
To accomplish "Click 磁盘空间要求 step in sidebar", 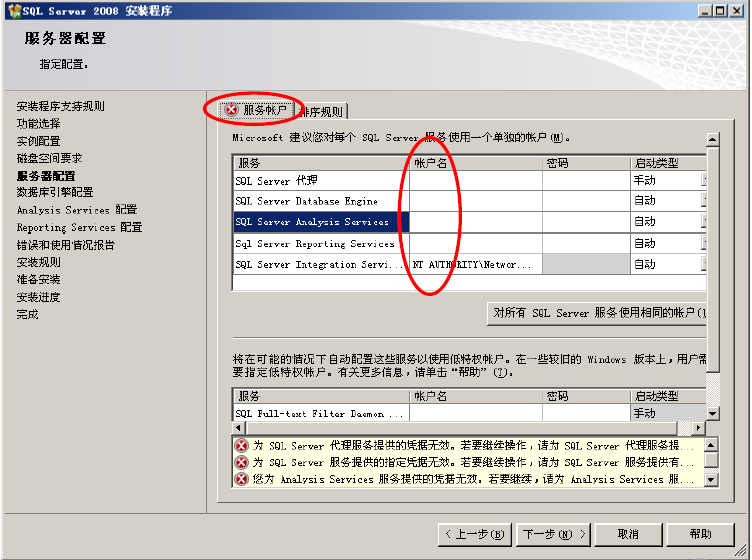I will [x=49, y=158].
